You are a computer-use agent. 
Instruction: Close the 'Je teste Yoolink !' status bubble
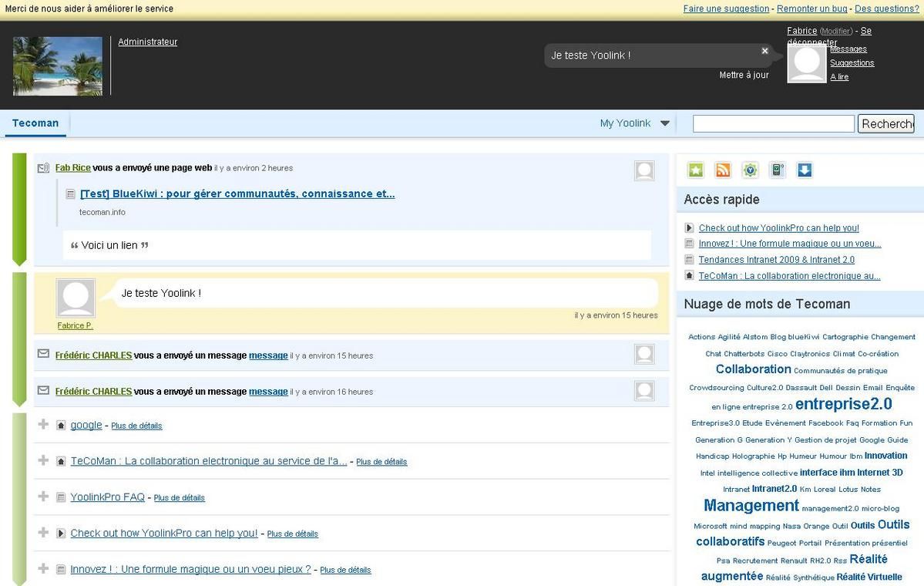[765, 51]
